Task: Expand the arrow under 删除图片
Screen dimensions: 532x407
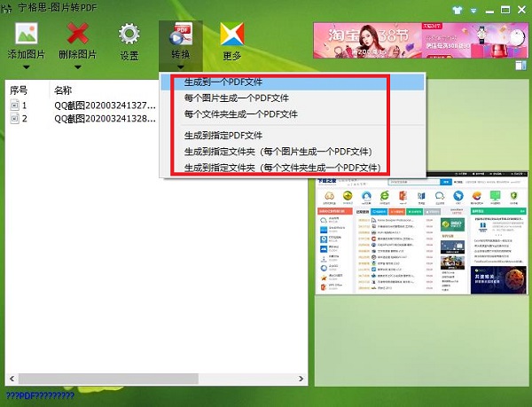Action: pyautogui.click(x=78, y=67)
